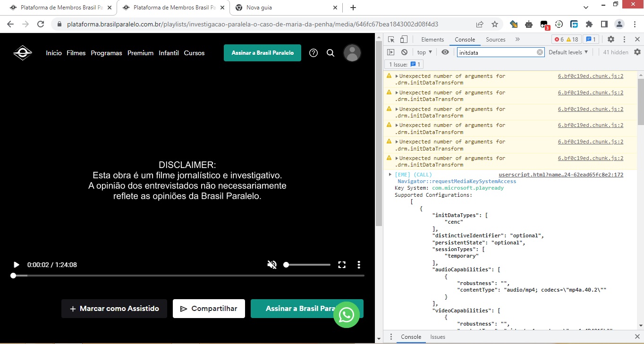Click the robot extension icon

point(529,24)
